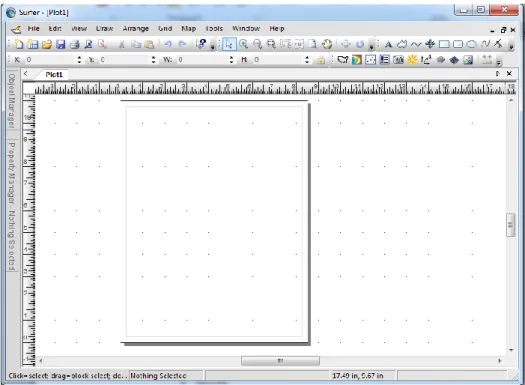
Task: Expand the Property Manager side panel
Action: click(12, 206)
